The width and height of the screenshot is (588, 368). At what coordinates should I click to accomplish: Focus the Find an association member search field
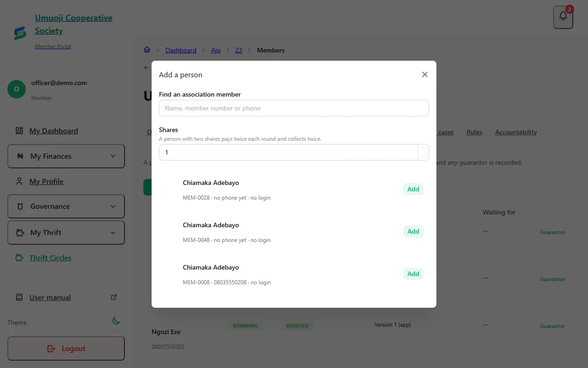(294, 108)
